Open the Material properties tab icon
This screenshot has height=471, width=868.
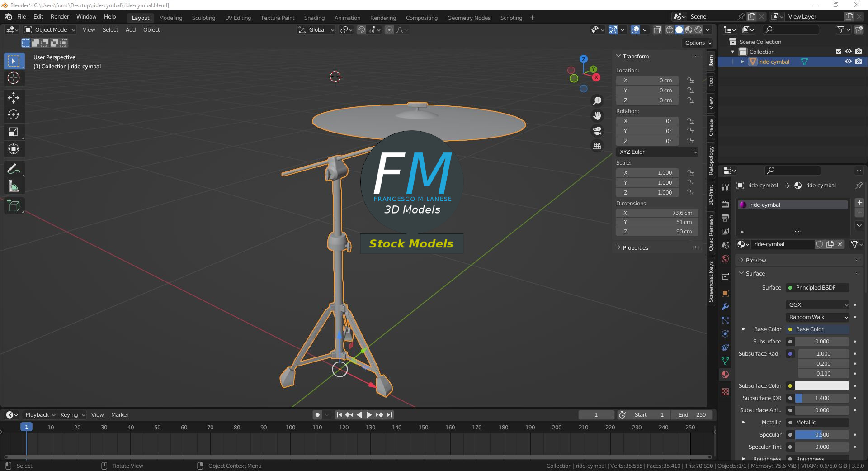click(x=725, y=375)
